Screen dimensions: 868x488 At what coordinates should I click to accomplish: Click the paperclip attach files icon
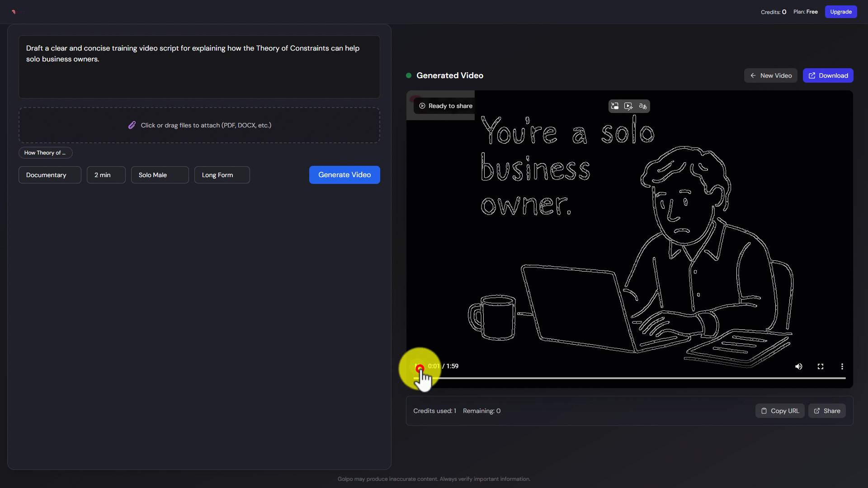click(x=132, y=125)
